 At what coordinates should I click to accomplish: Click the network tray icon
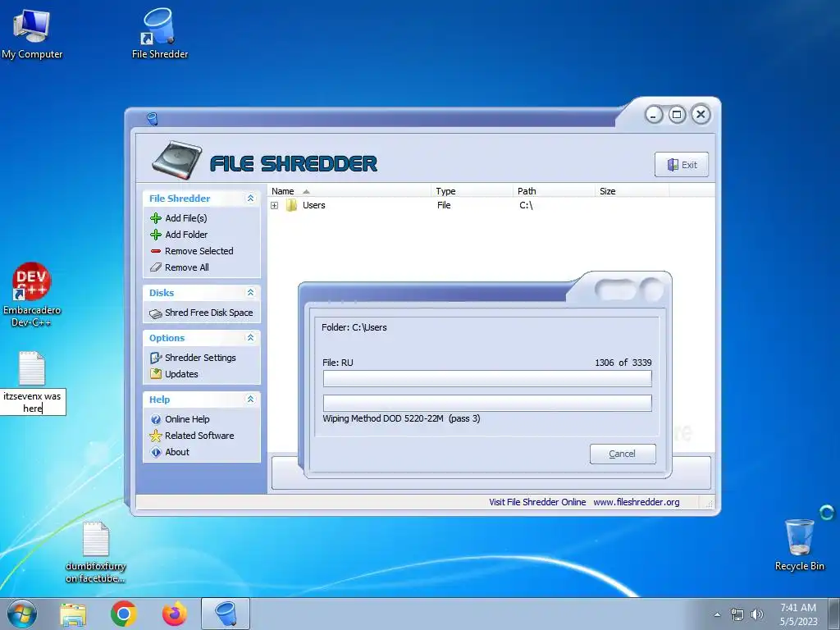coord(737,614)
